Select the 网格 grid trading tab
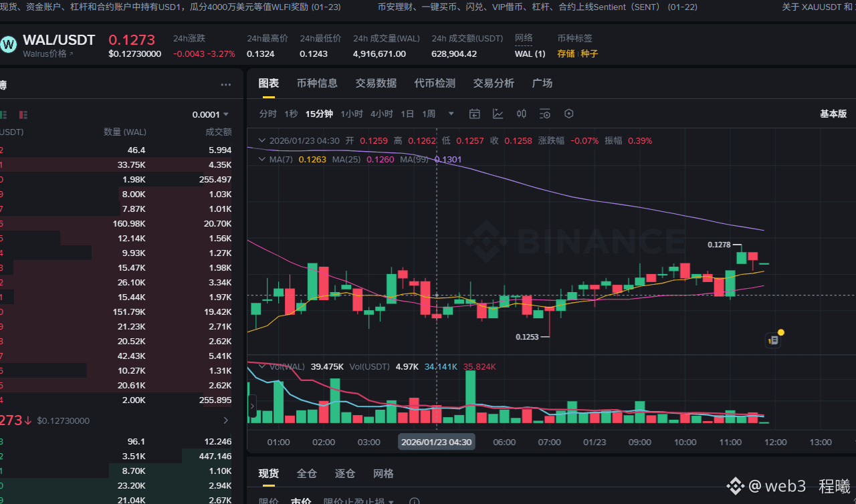The image size is (856, 504). [383, 473]
